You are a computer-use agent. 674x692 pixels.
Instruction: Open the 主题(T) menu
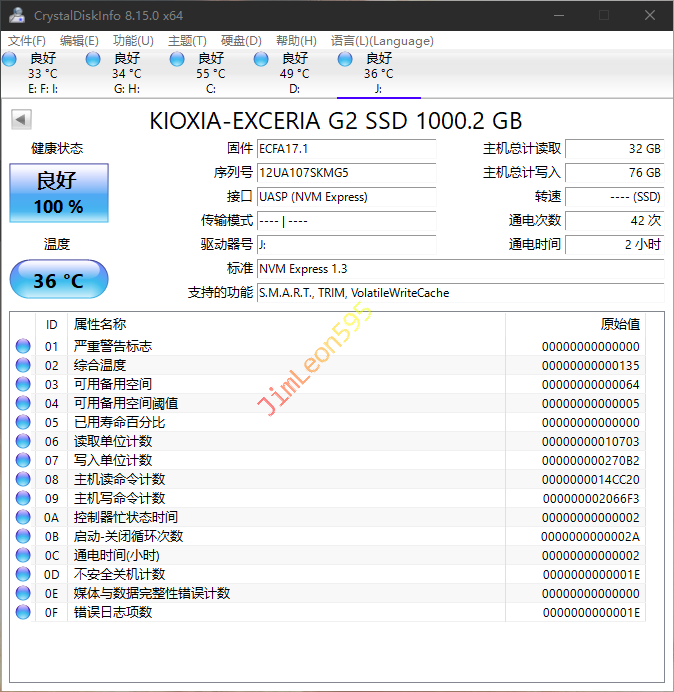coord(187,41)
